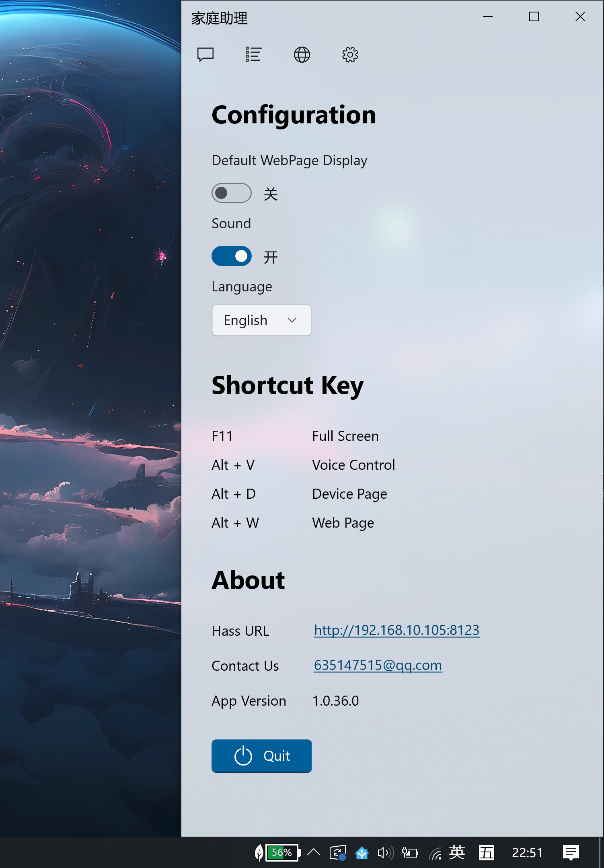
Task: Click the About heading
Action: tap(249, 580)
